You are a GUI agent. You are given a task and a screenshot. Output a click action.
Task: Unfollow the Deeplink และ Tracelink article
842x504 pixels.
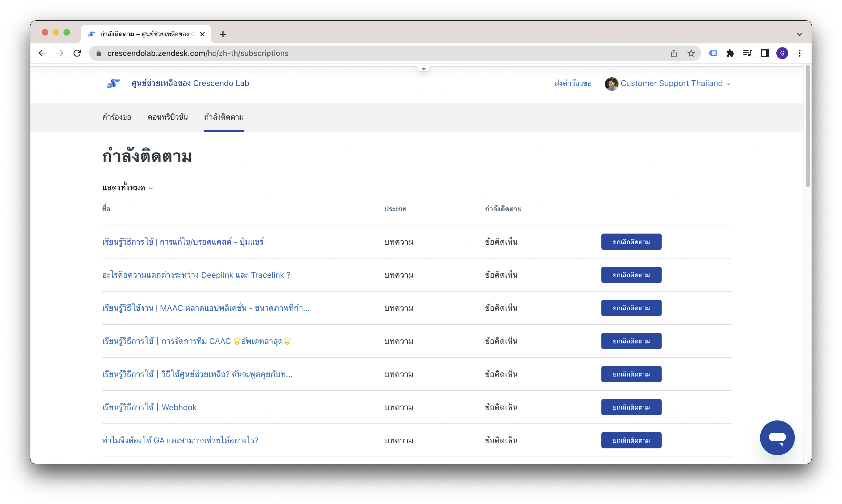631,275
